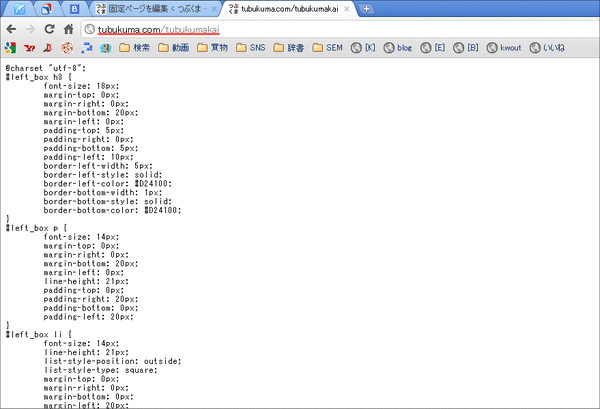
Task: Open the red music note bookmark
Action: coord(47,48)
